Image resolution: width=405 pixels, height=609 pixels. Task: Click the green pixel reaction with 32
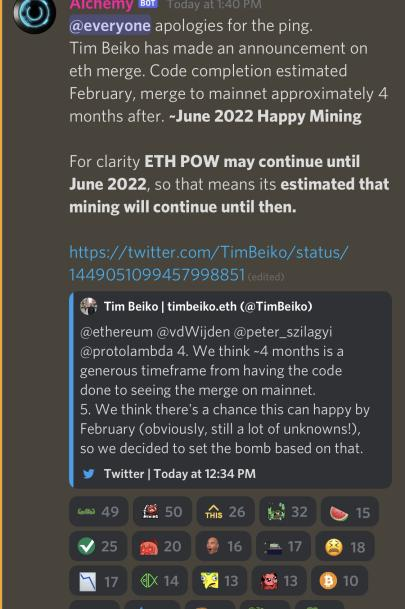coord(288,512)
